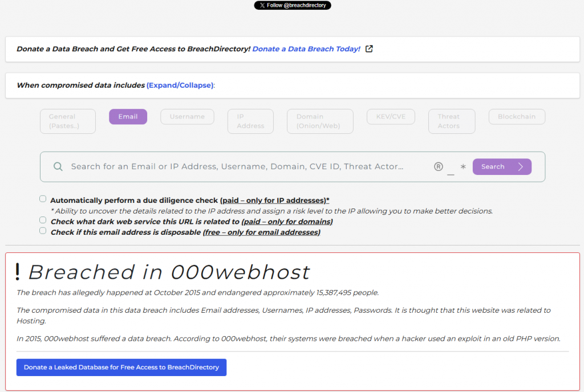
Task: Pick the KEV/CVE search category
Action: (x=391, y=117)
